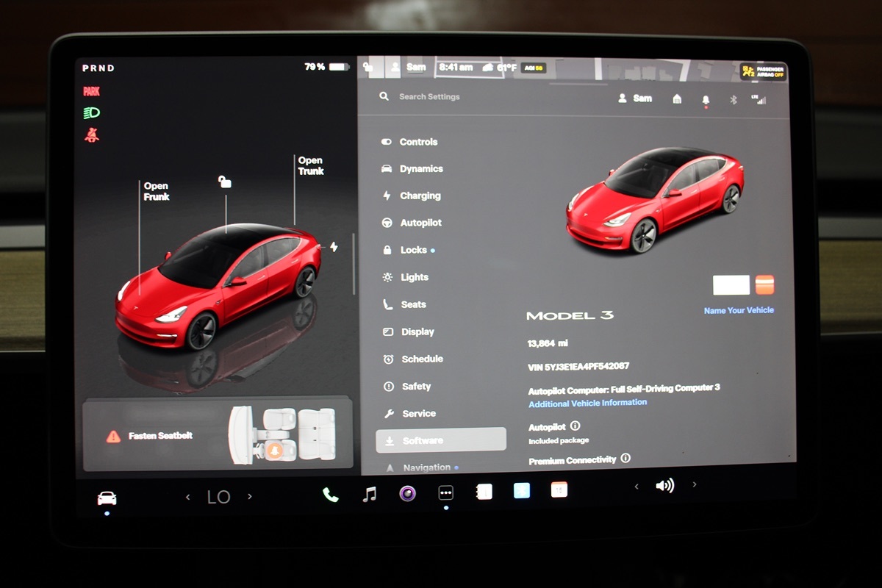Tap the HomeLink garage icon
Image resolution: width=882 pixels, height=588 pixels.
pos(677,99)
